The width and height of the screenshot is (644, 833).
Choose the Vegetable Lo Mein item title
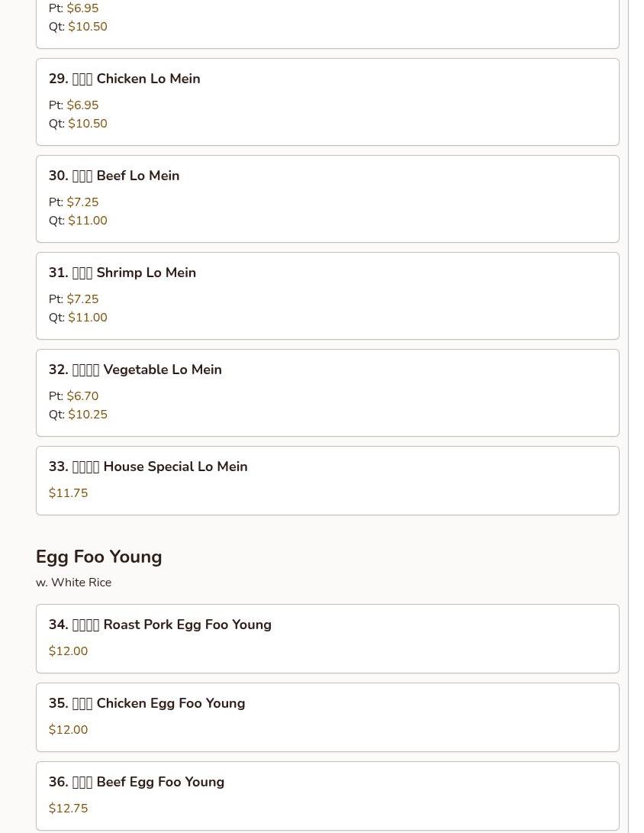pos(135,370)
